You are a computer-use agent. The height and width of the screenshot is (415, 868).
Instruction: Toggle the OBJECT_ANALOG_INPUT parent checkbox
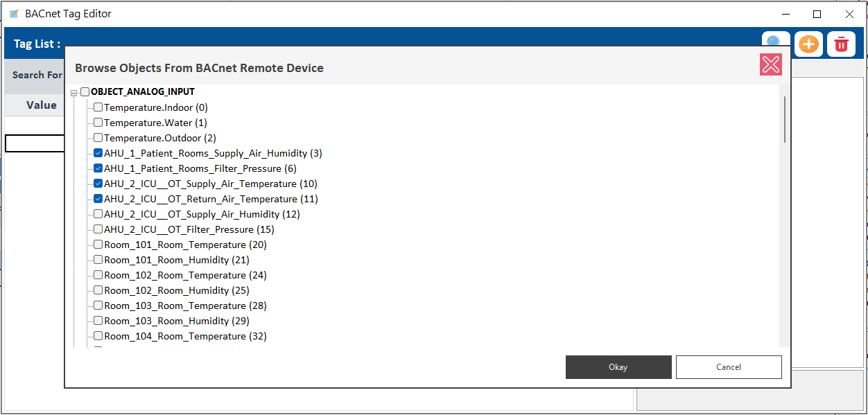pyautogui.click(x=85, y=92)
